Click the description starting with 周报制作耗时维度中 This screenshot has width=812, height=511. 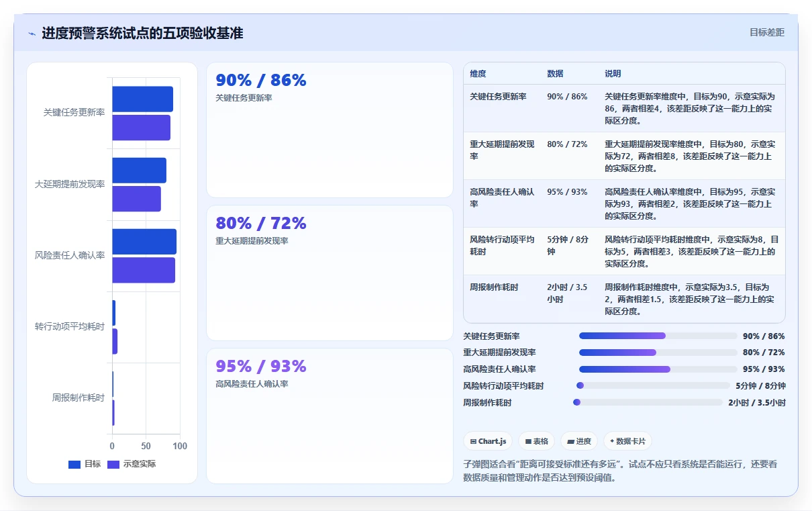691,299
